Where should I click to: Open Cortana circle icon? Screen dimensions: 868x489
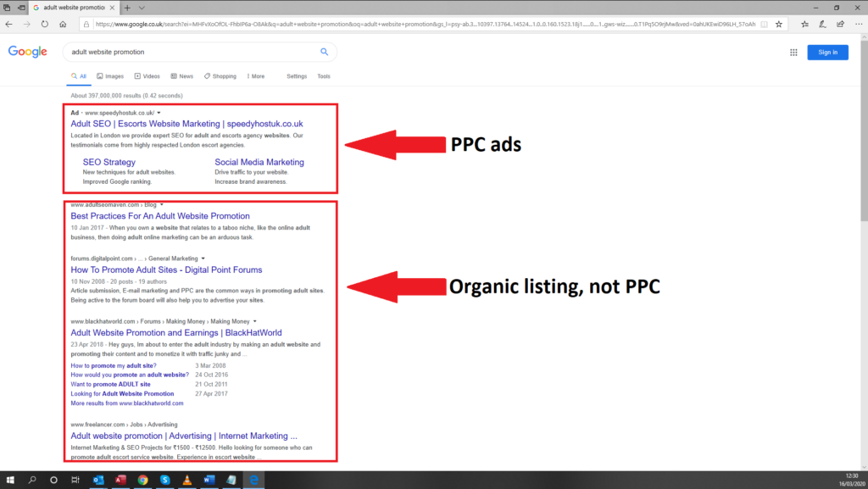pyautogui.click(x=53, y=480)
